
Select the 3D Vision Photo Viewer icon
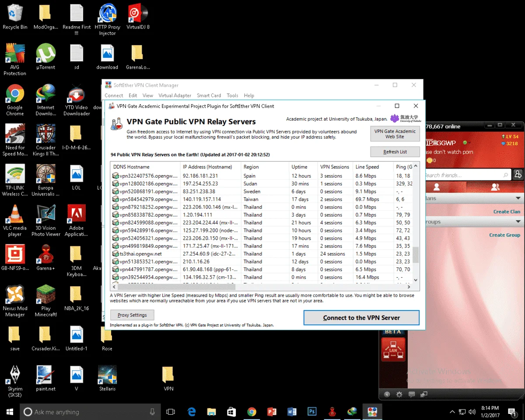pyautogui.click(x=46, y=220)
